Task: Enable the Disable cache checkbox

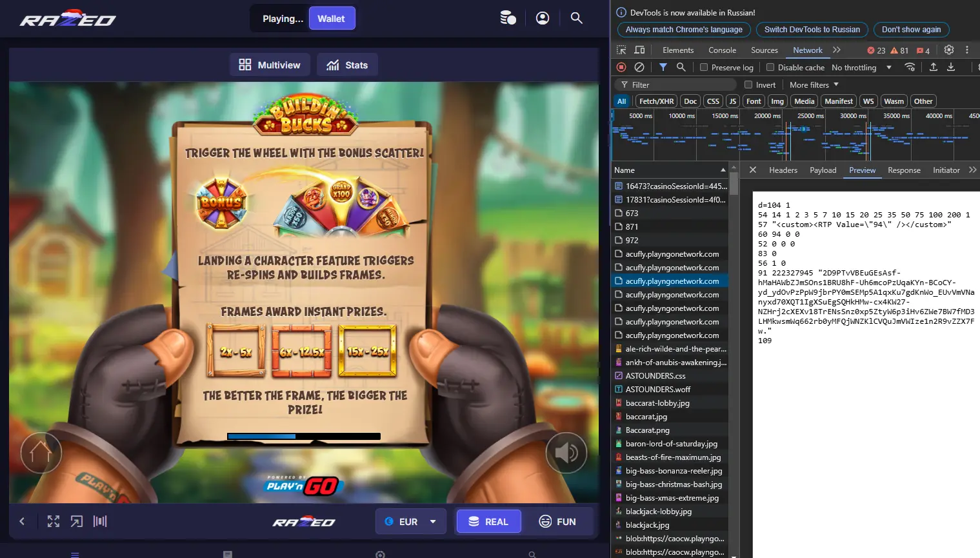Action: pyautogui.click(x=770, y=67)
